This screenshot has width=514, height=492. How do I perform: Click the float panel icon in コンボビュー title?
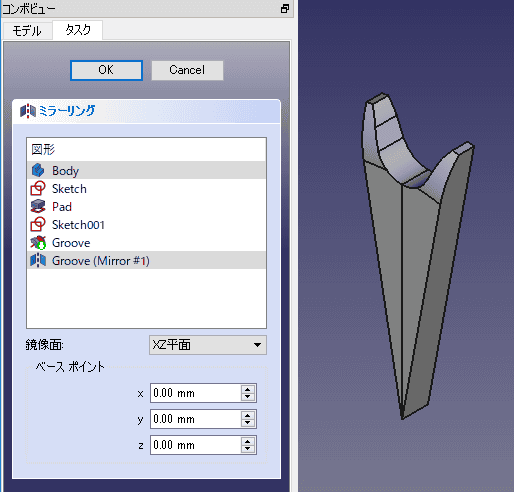(x=285, y=9)
